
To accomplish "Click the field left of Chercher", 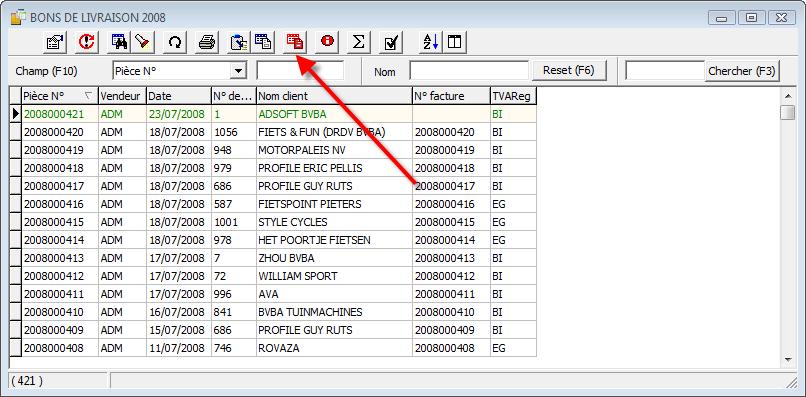I will 665,71.
